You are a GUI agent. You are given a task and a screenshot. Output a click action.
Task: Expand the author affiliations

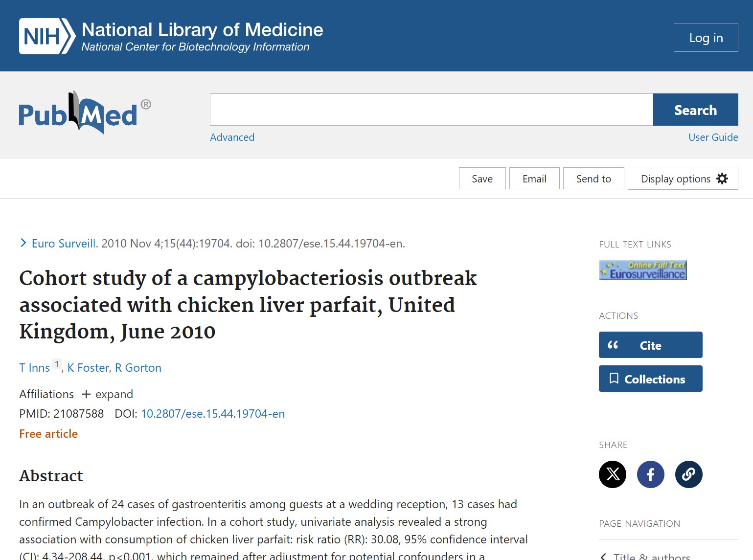(107, 394)
